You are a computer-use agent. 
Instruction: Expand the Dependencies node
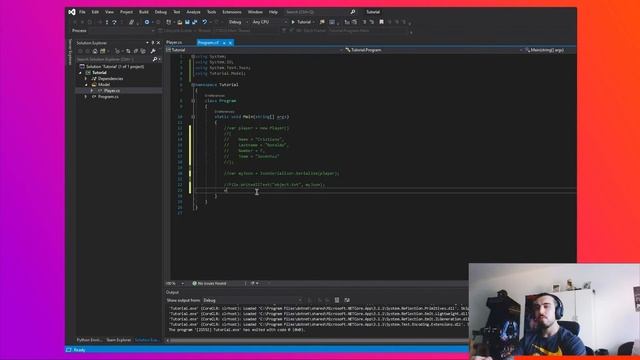[x=86, y=78]
